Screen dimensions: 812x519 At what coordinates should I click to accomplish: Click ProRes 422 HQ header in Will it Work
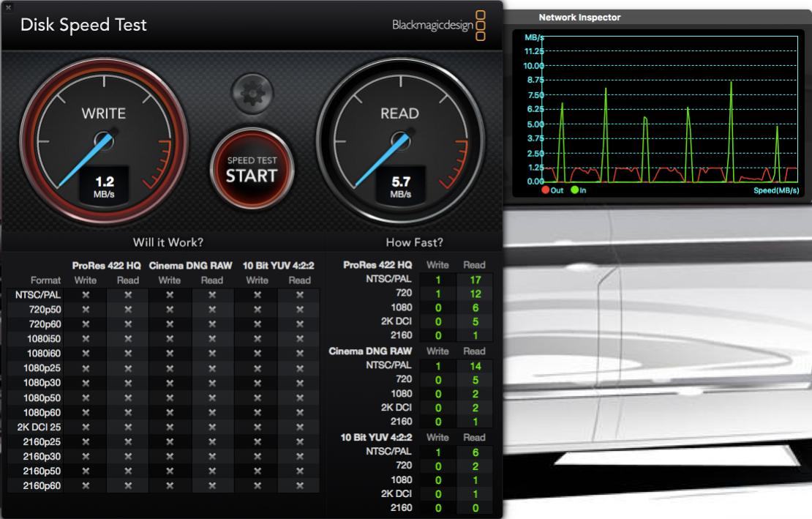[x=106, y=266]
